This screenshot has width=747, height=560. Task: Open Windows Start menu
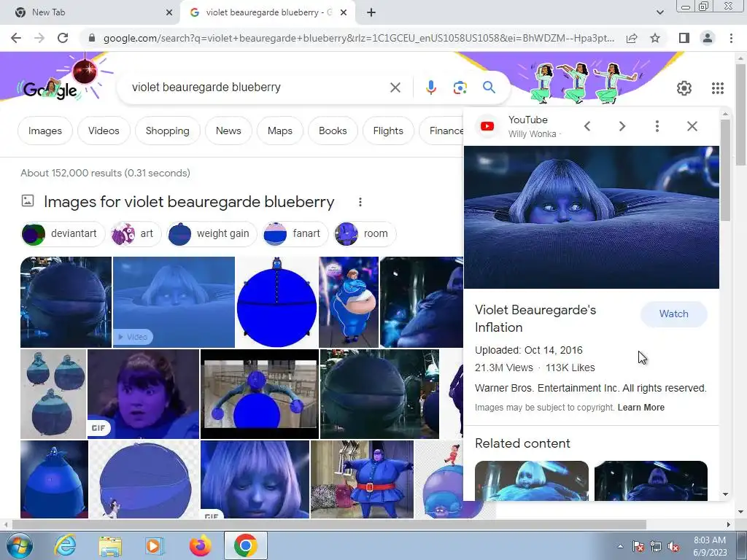point(18,545)
